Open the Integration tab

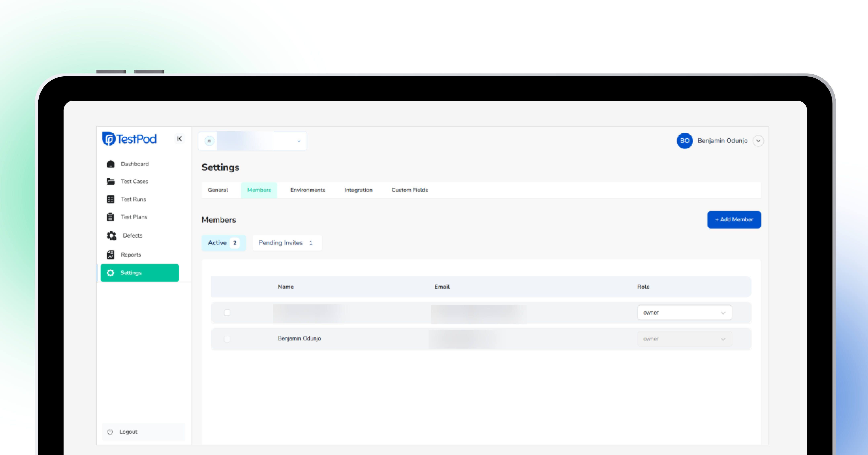click(358, 190)
